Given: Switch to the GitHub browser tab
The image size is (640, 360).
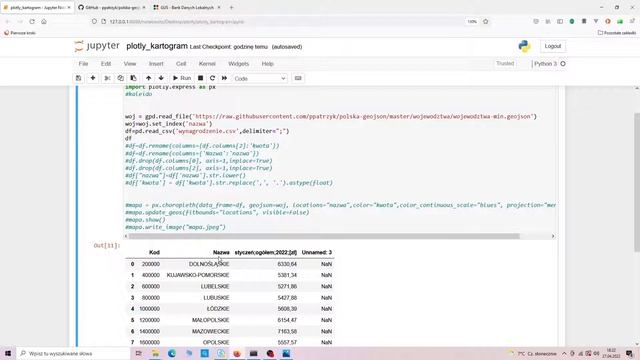Looking at the screenshot, I should tap(111, 7).
